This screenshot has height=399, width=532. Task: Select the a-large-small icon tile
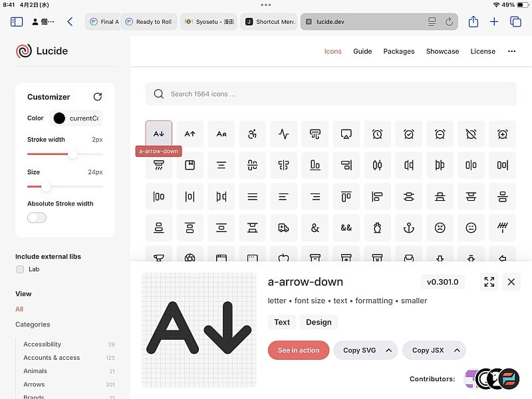221,134
